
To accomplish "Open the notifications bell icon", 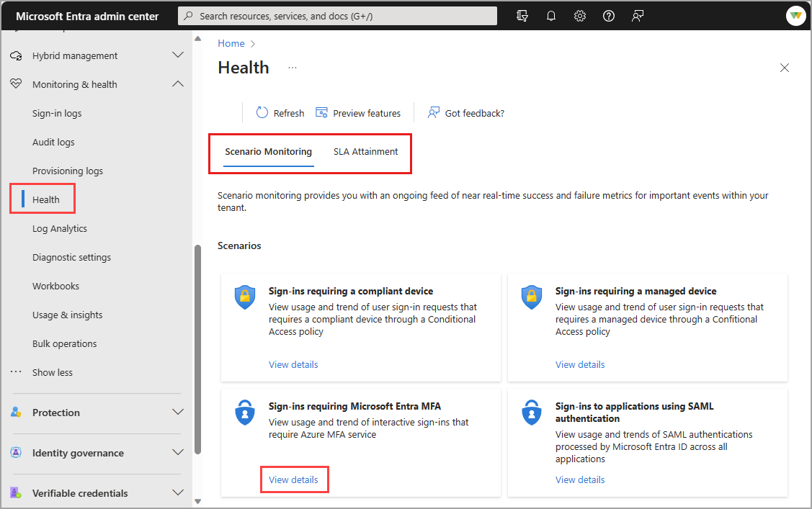I will pyautogui.click(x=551, y=16).
